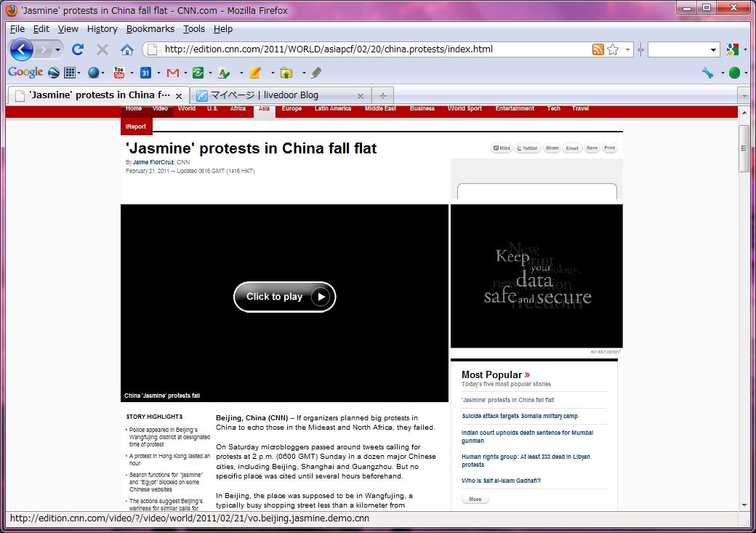This screenshot has height=533, width=756.
Task: Click the Google search engine icon
Action: tap(733, 49)
